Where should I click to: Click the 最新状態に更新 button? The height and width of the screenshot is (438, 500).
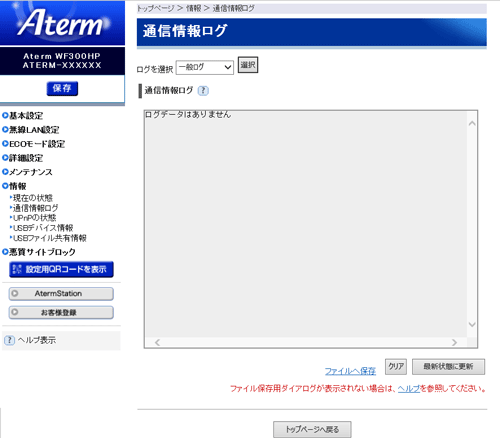(448, 367)
